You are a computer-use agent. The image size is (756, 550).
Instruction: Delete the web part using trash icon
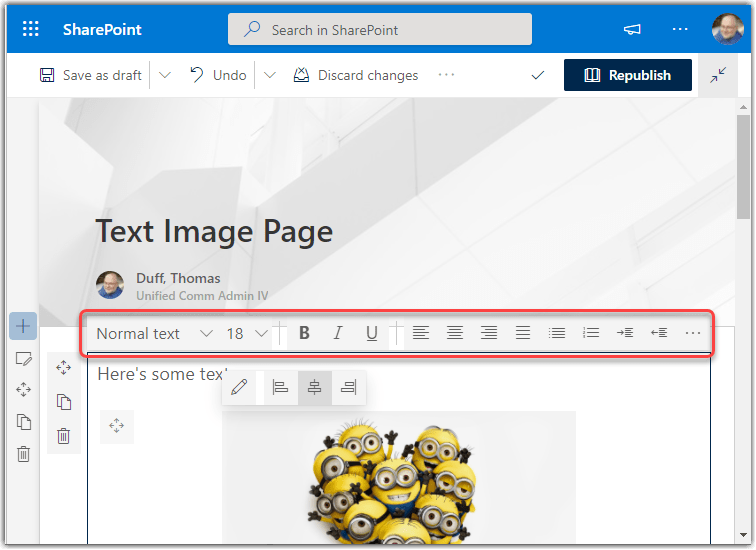(x=64, y=436)
